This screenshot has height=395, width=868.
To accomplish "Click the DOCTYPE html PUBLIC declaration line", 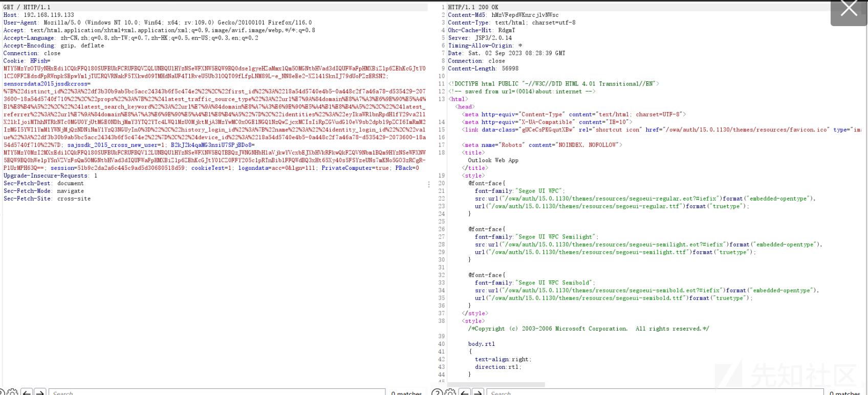I will pos(554,84).
